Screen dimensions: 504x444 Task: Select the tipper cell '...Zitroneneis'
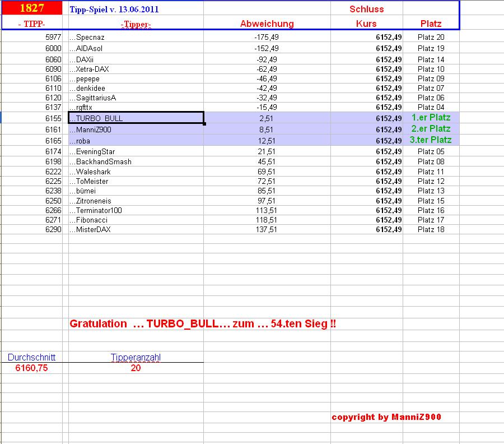(136, 201)
